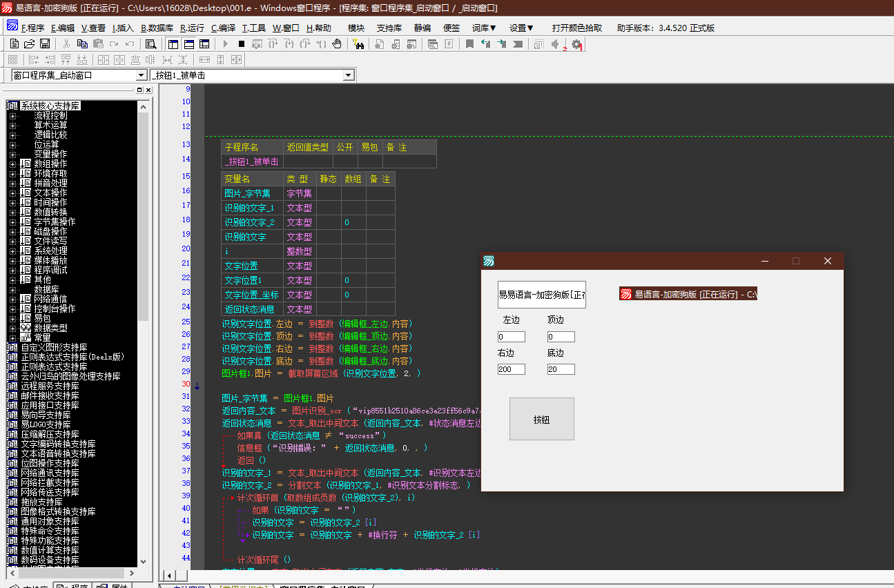Click 打开颜色拾取 in the menu bar
Viewport: 894px width, 588px height.
[576, 28]
